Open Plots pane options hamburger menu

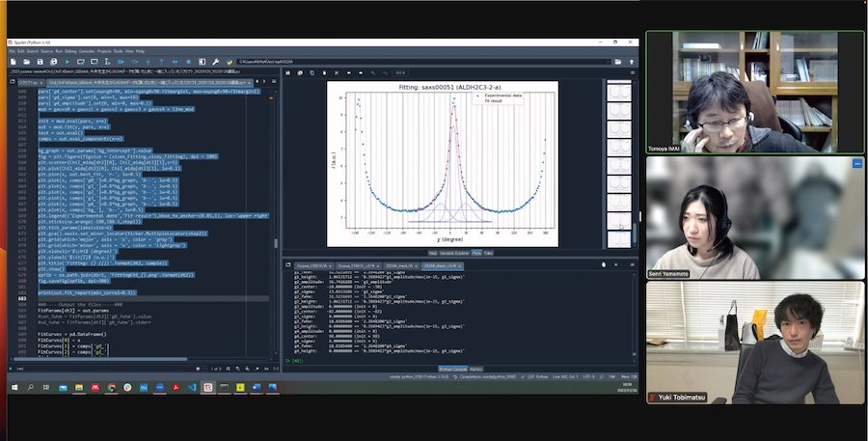[633, 72]
